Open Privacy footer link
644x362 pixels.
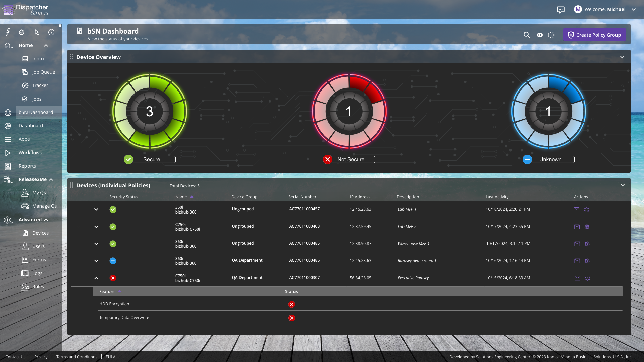click(x=41, y=357)
